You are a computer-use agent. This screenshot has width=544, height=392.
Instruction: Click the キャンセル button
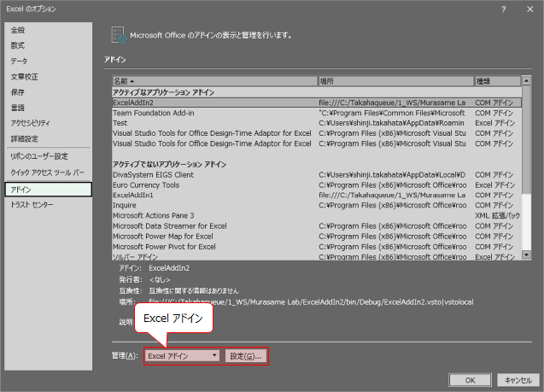518,380
